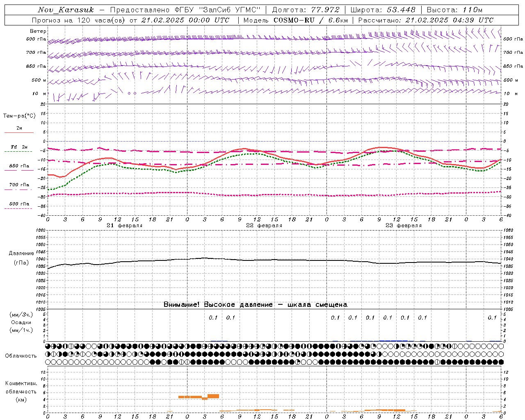Click the right-side wind level label '500 м'
The image size is (525, 420).
tap(511, 80)
